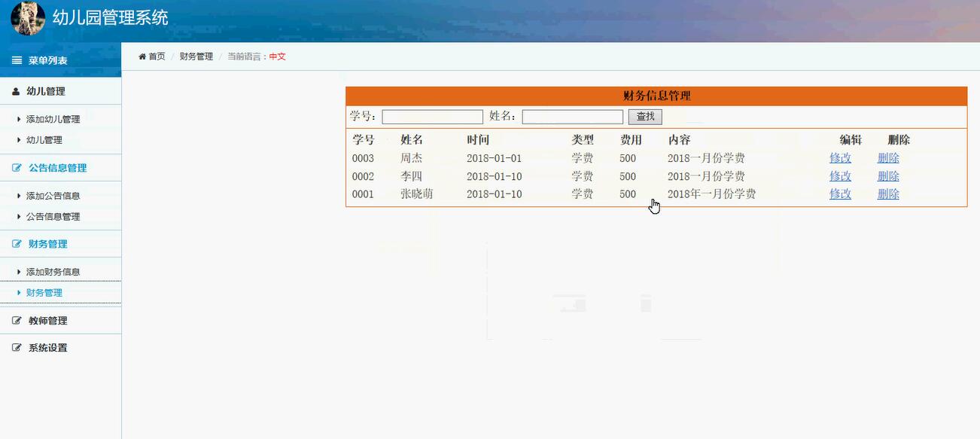Screen dimensions: 980x439
Task: Click the 费用 column header
Action: (631, 140)
